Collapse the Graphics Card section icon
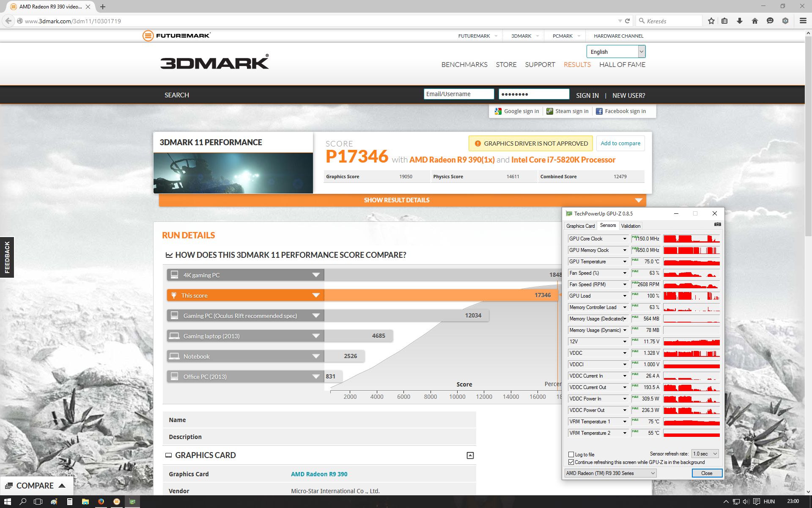The height and width of the screenshot is (508, 812). [x=470, y=456]
